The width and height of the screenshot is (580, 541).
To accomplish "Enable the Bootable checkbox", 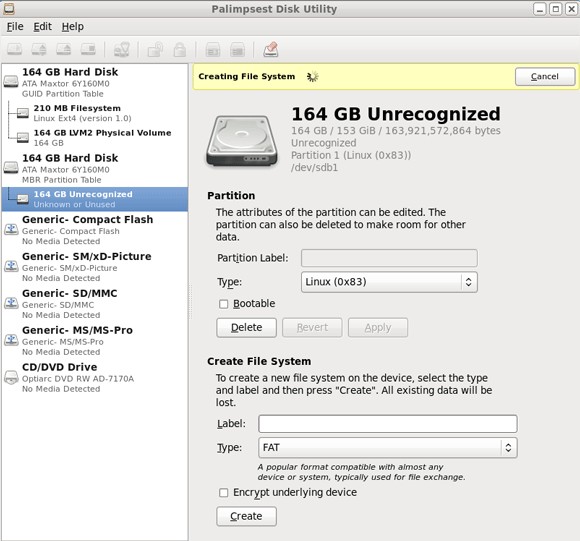I will pos(223,304).
